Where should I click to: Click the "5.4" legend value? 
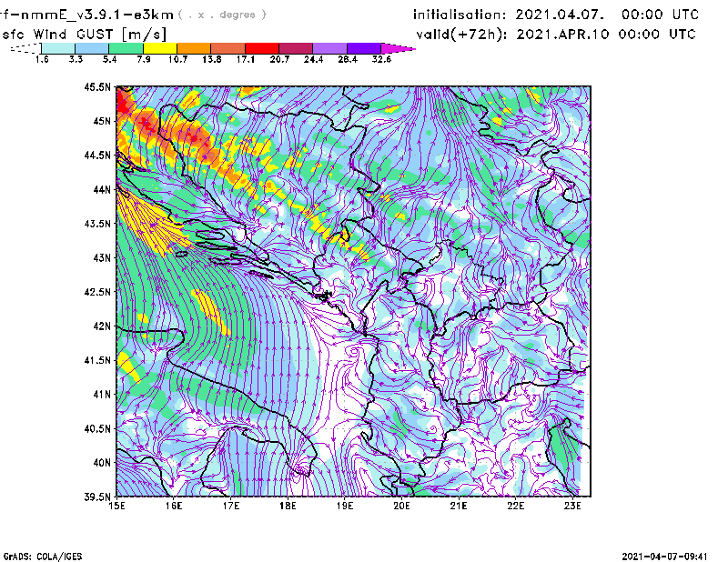tap(109, 59)
